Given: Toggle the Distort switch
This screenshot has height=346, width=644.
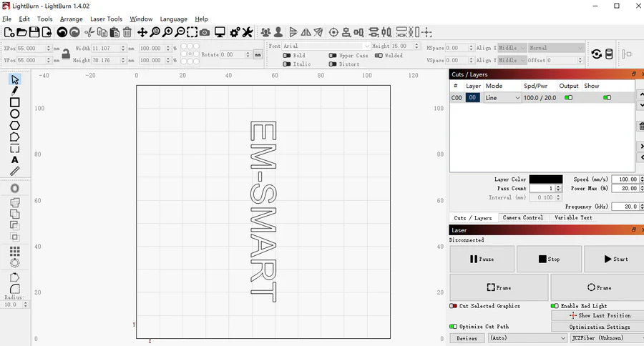Looking at the screenshot, I should tap(333, 64).
